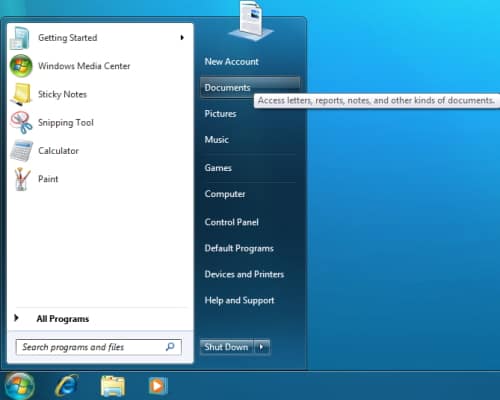Click the search magnifier icon

coord(170,347)
